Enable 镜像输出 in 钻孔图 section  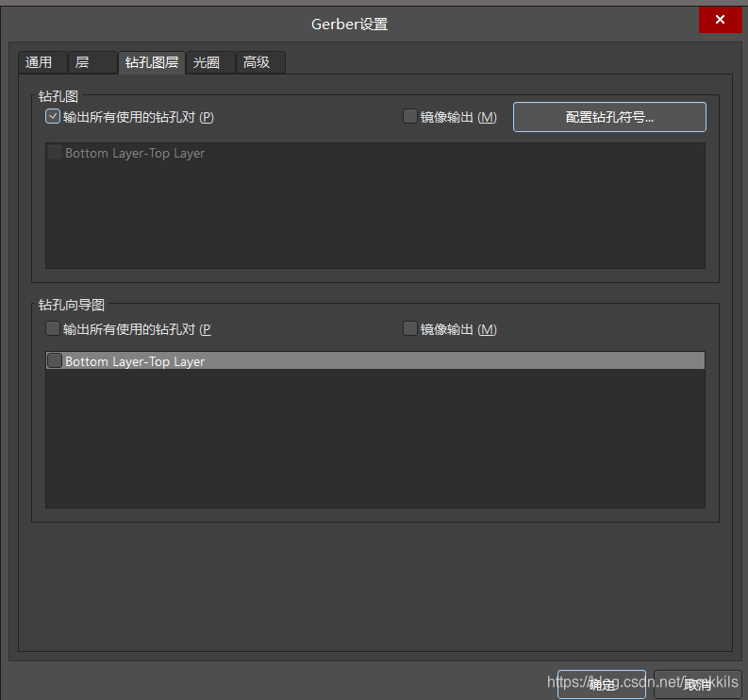[409, 116]
